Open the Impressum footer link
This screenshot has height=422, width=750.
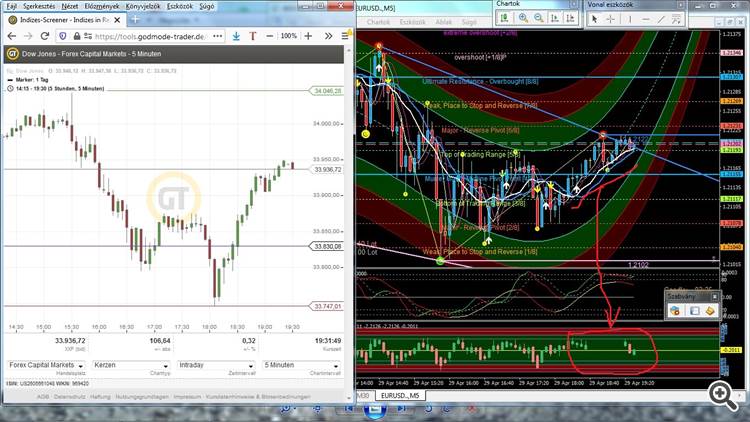187,397
